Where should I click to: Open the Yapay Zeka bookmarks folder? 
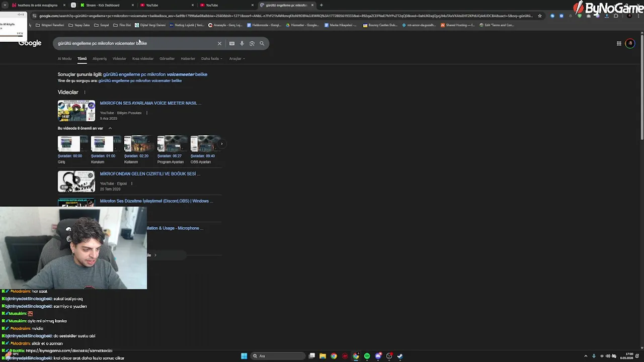[79, 25]
